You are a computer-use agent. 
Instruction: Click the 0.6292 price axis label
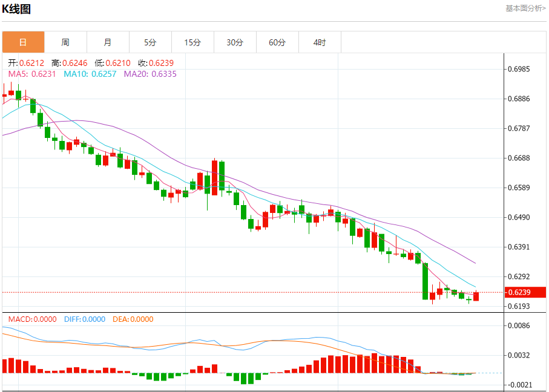(x=519, y=276)
